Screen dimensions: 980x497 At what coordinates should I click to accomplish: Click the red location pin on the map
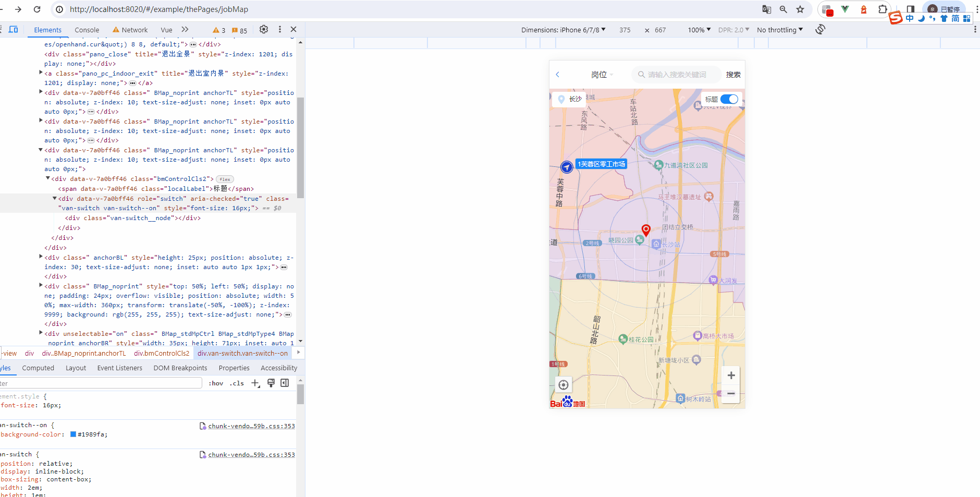point(646,230)
